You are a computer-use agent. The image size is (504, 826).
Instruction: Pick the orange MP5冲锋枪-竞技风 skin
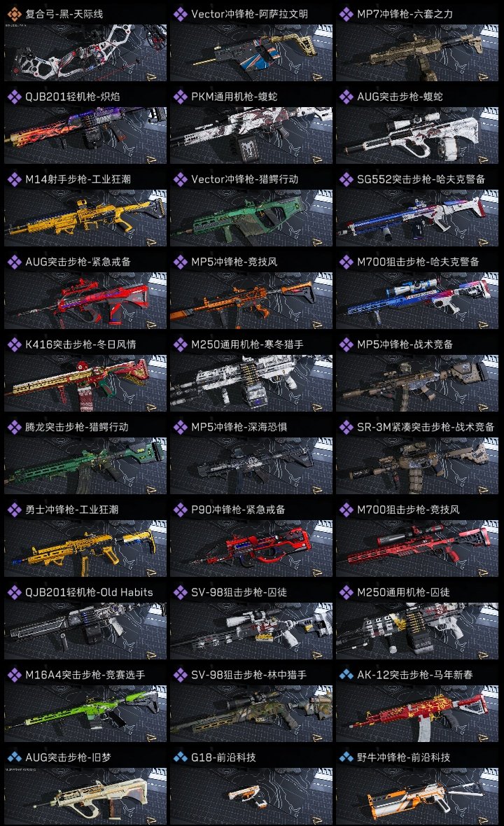tap(251, 301)
